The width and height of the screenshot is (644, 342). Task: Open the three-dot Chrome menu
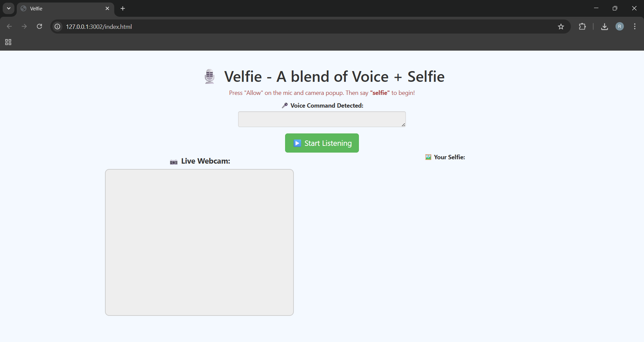635,26
